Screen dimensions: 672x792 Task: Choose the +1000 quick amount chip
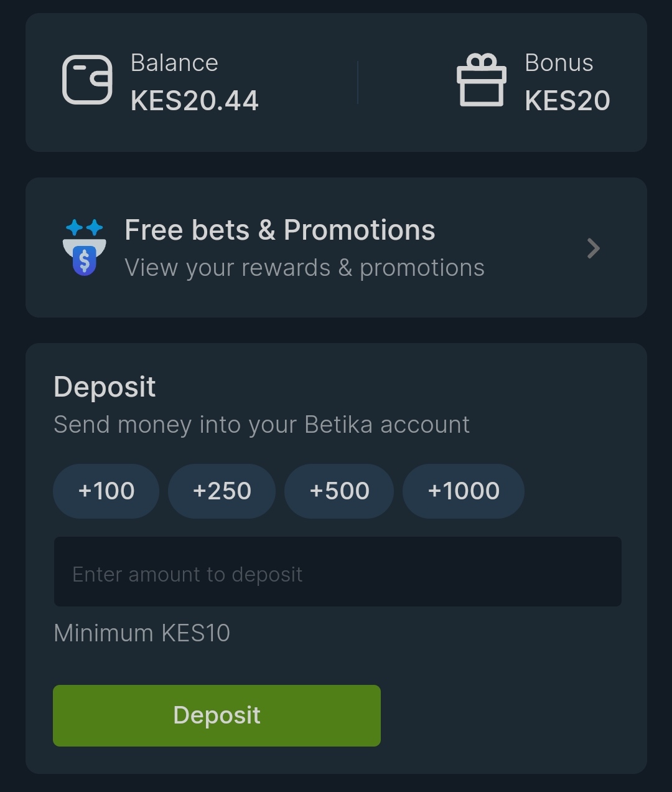click(464, 491)
